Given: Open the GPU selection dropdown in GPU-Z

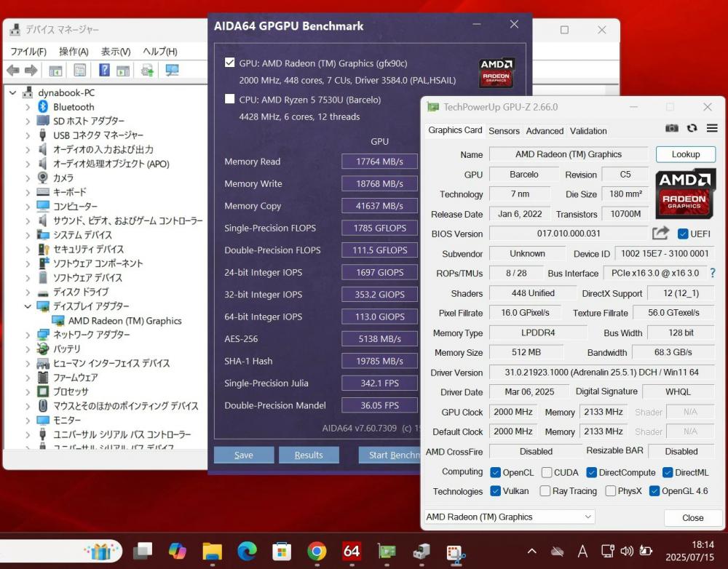Looking at the screenshot, I should 510,517.
